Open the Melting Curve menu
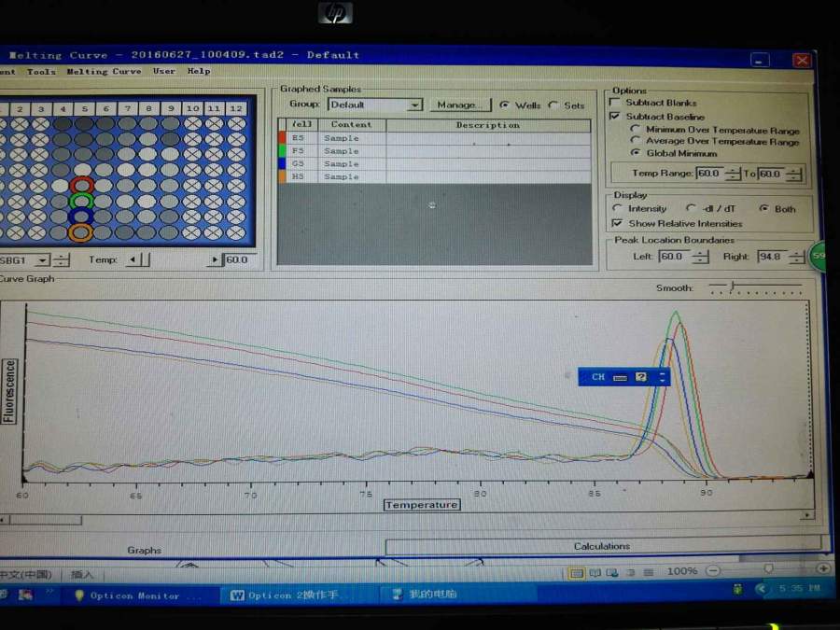The image size is (840, 630). tap(104, 71)
